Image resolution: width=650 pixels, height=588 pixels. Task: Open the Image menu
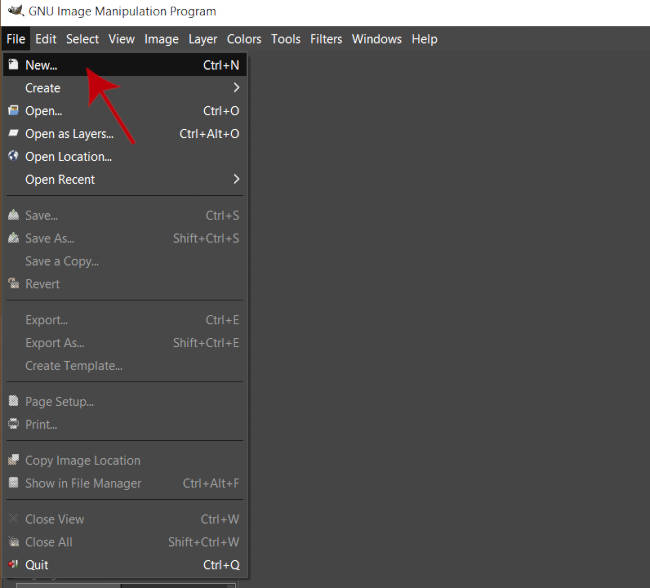point(162,39)
